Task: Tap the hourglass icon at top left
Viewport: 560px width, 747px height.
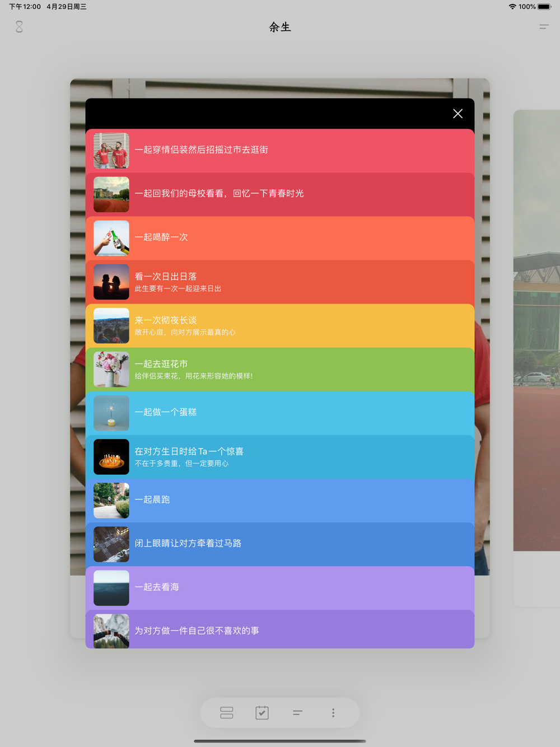Action: [x=19, y=27]
